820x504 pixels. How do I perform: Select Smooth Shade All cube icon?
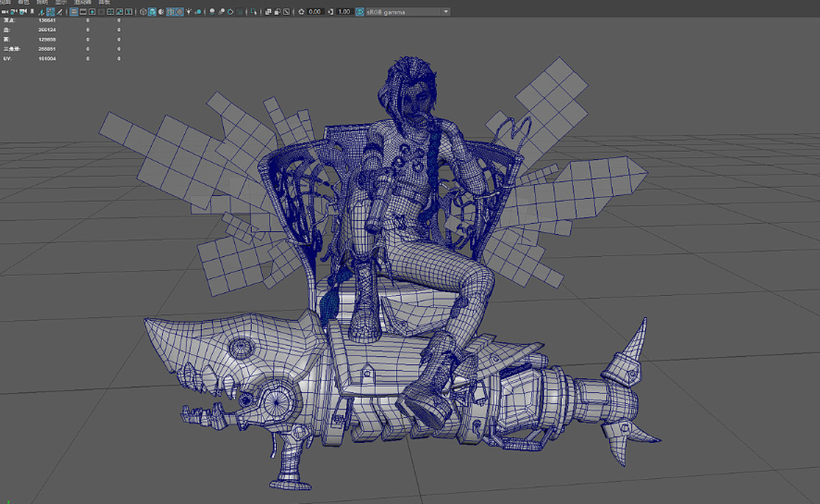(x=152, y=11)
